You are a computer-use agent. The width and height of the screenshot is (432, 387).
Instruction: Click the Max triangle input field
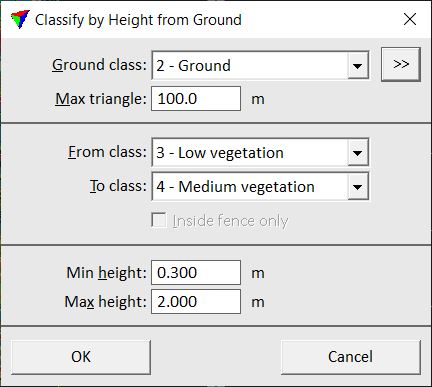[x=196, y=99]
